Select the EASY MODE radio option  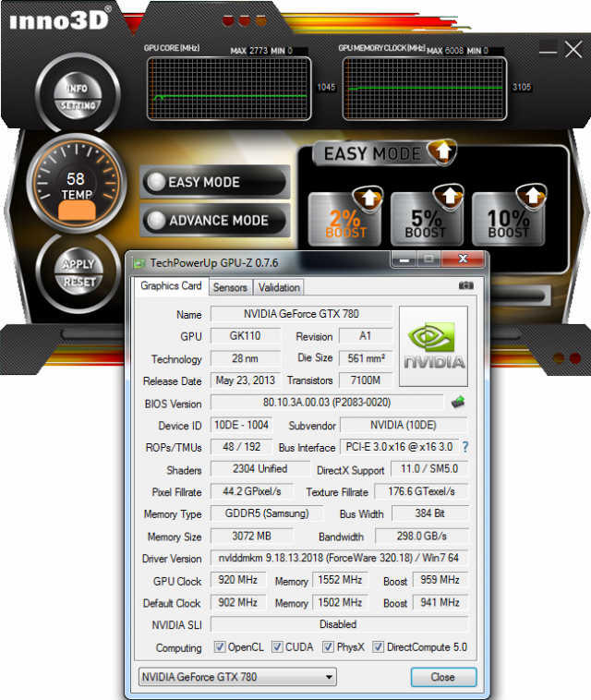coord(215,182)
